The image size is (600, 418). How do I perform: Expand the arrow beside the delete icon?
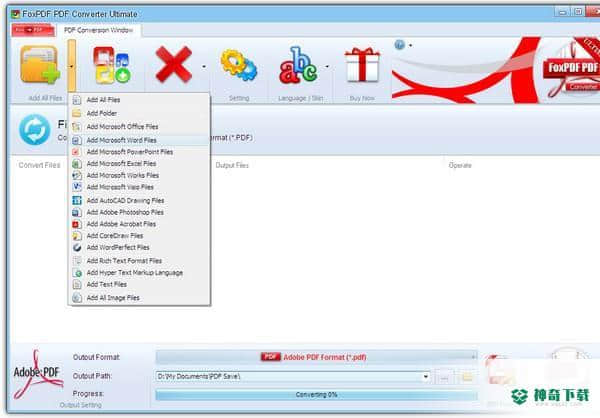[204, 66]
